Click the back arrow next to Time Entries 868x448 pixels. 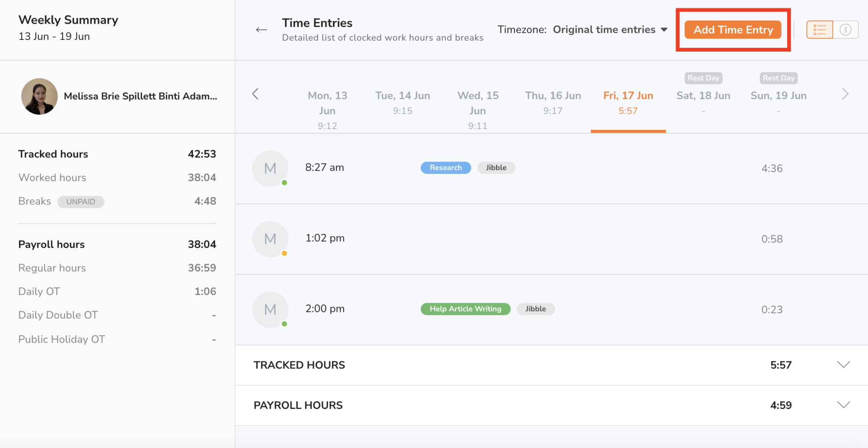(262, 30)
